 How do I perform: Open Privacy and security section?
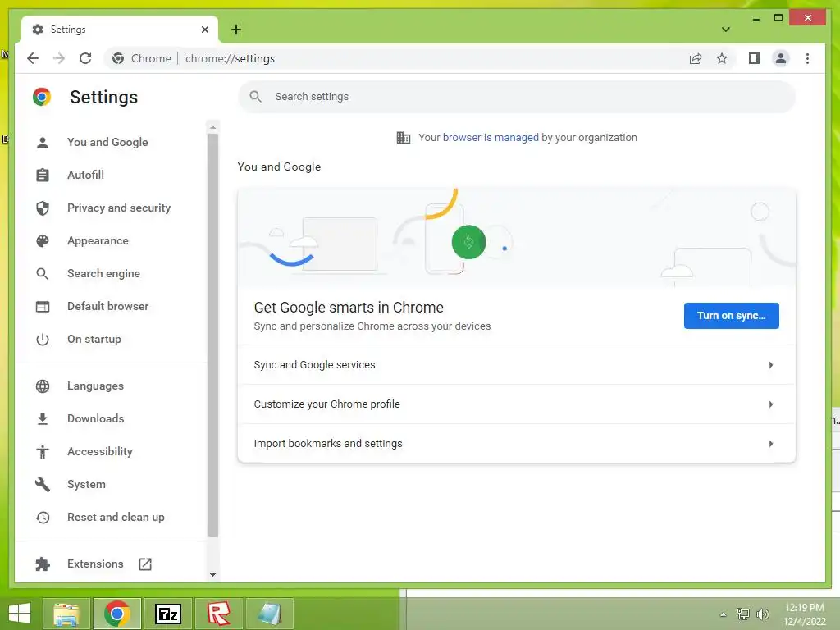119,208
